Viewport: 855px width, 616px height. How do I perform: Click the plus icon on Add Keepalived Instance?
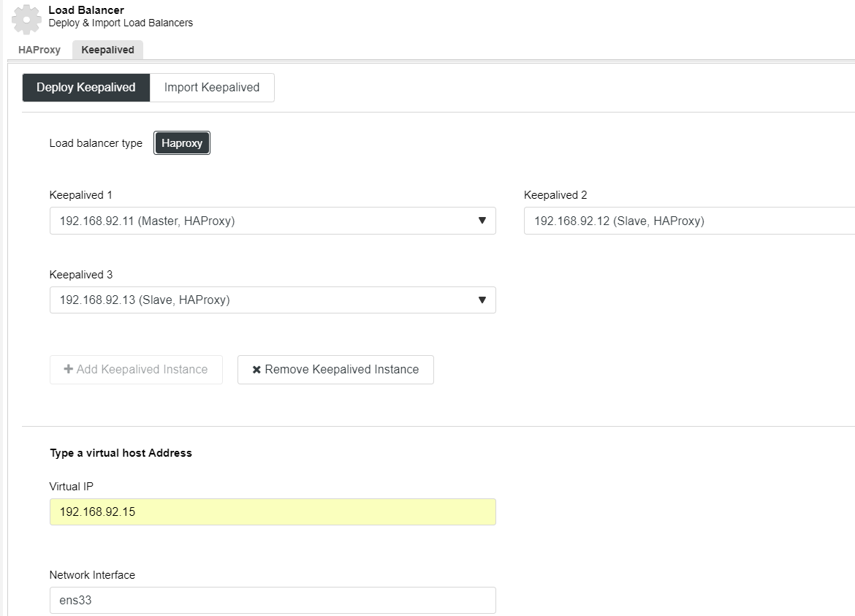click(x=68, y=369)
